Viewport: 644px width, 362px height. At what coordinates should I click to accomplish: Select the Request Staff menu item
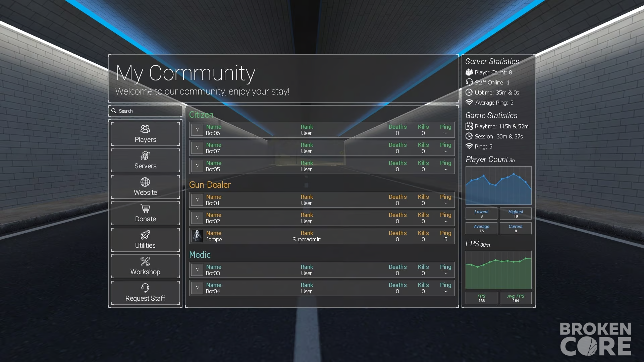(x=145, y=293)
